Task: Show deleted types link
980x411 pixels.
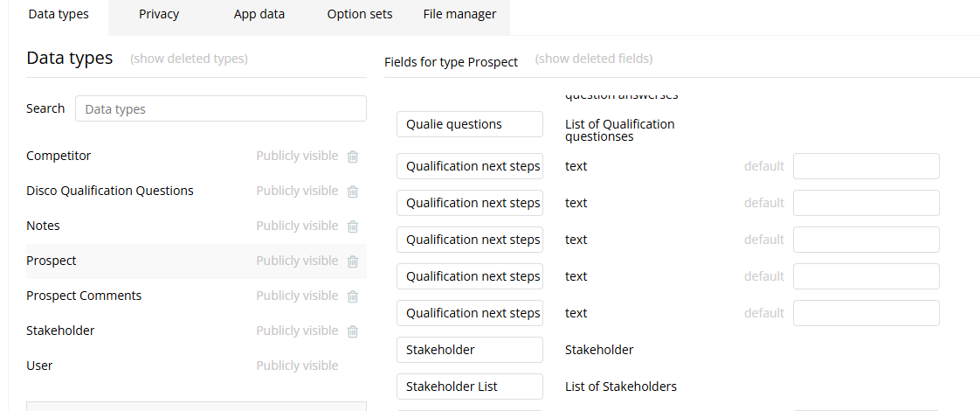Action: 189,59
